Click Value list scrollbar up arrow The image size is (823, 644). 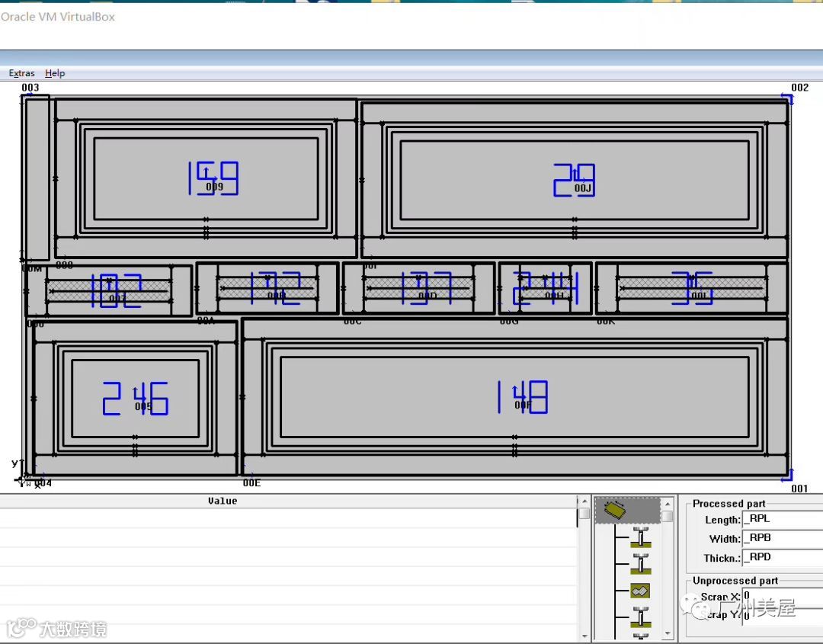click(584, 501)
